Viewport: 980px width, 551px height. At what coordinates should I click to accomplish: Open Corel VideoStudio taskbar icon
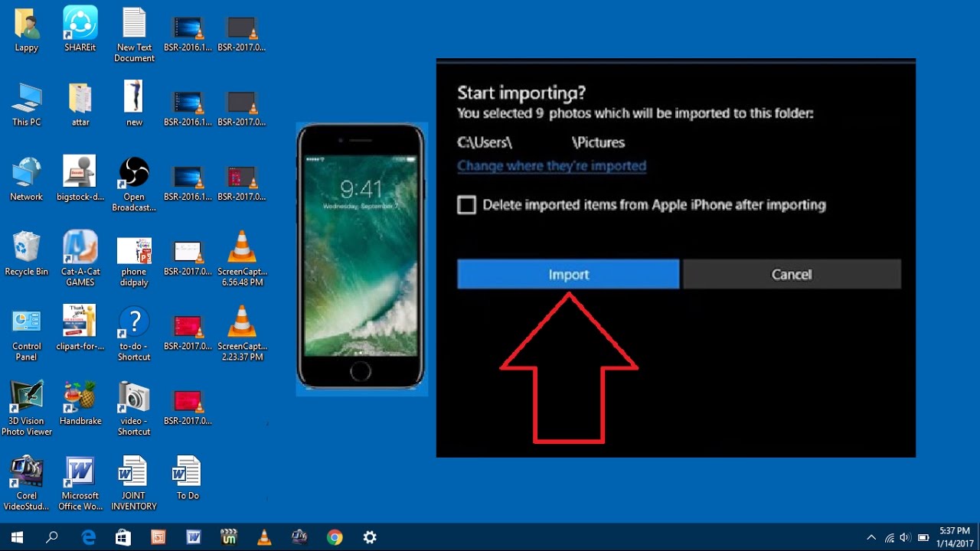[x=299, y=537]
